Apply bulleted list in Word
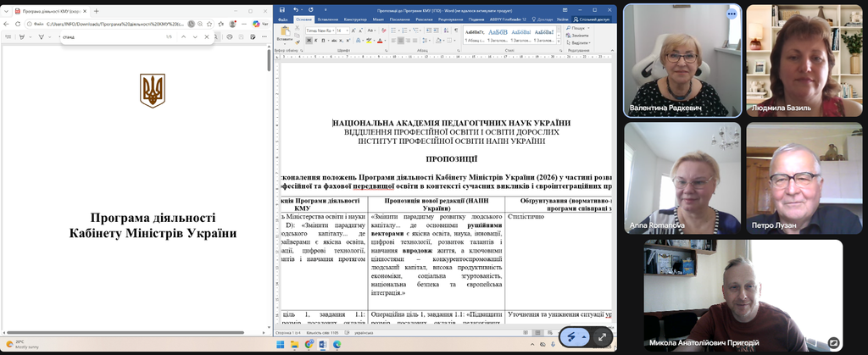The height and width of the screenshot is (355, 868). (x=393, y=31)
